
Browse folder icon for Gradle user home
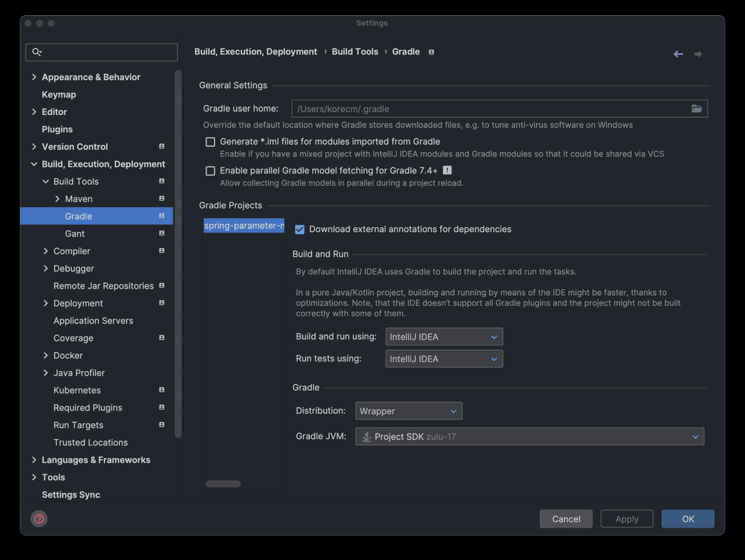tap(696, 109)
